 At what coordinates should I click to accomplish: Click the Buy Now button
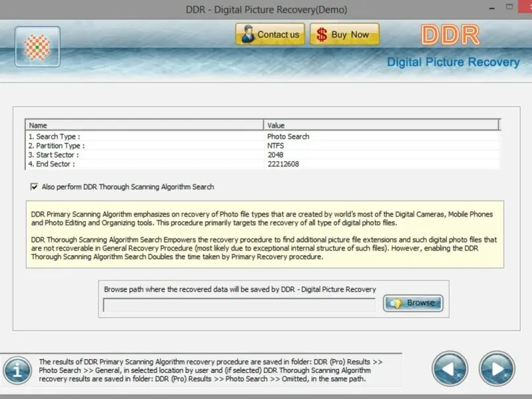click(344, 35)
